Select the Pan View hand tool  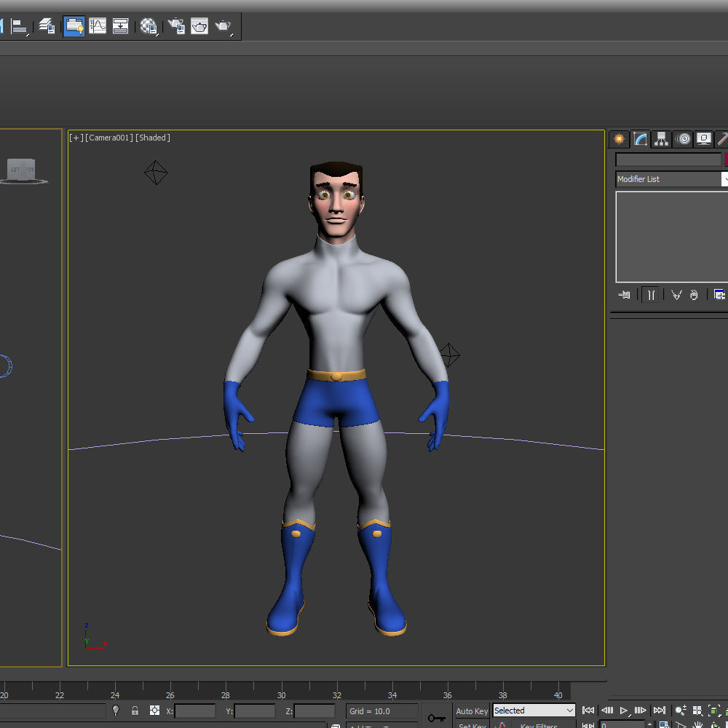tap(697, 725)
